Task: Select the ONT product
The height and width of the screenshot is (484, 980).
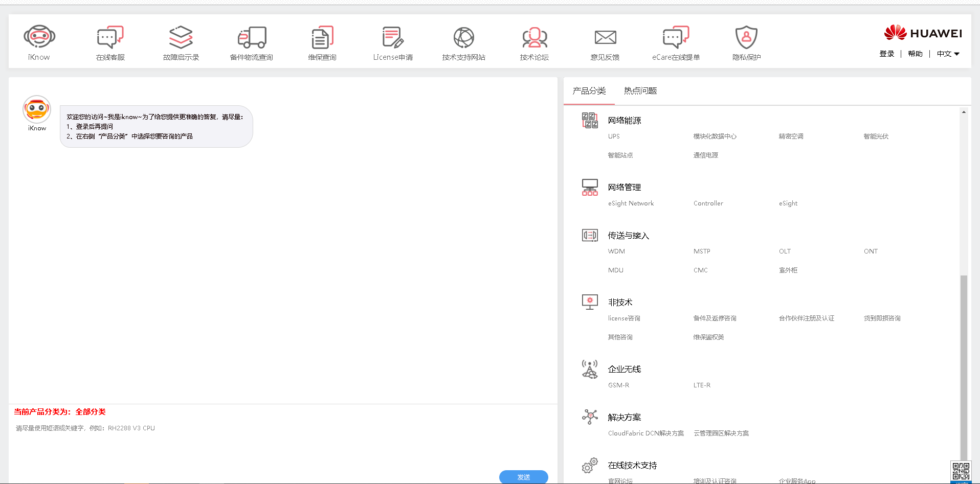Action: click(x=871, y=251)
